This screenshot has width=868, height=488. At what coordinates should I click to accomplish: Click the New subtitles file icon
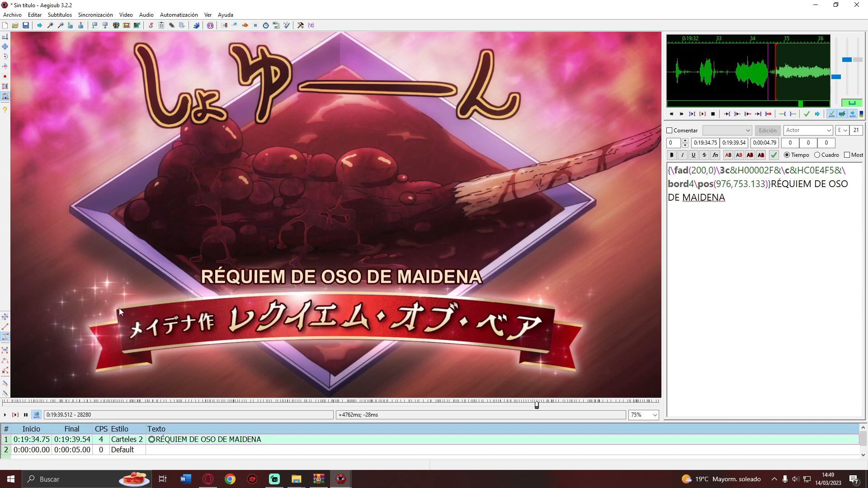[5, 25]
